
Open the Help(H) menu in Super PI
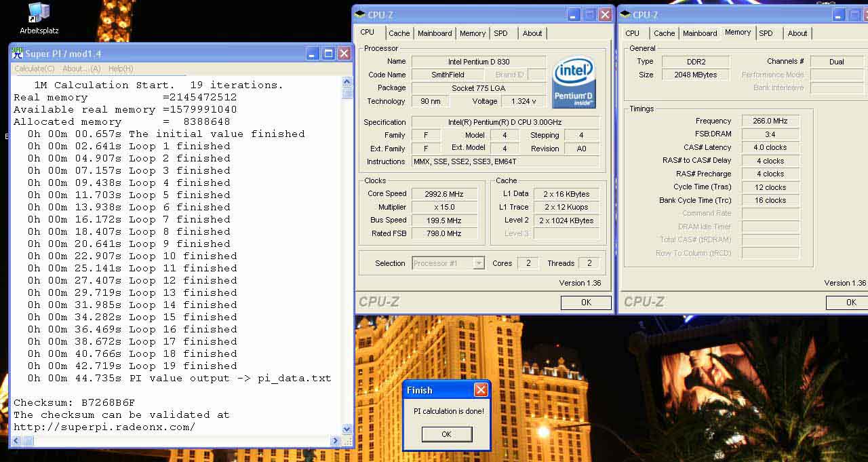click(x=121, y=69)
